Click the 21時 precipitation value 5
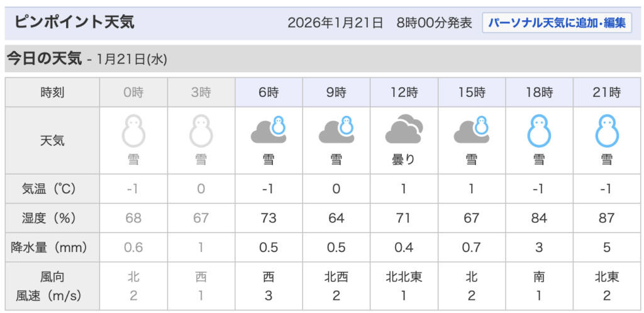This screenshot has width=644, height=313. [x=607, y=248]
